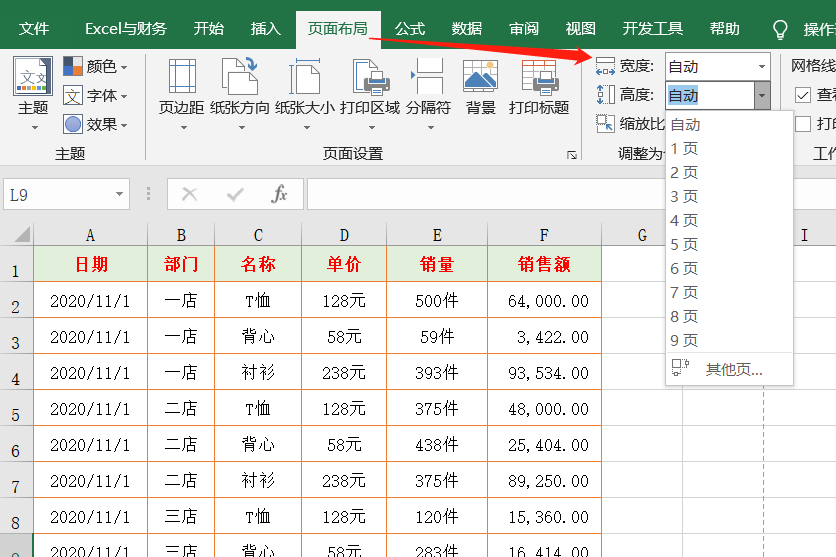Switch to the 开始 tab
Screen dimensions: 836x557
[208, 28]
